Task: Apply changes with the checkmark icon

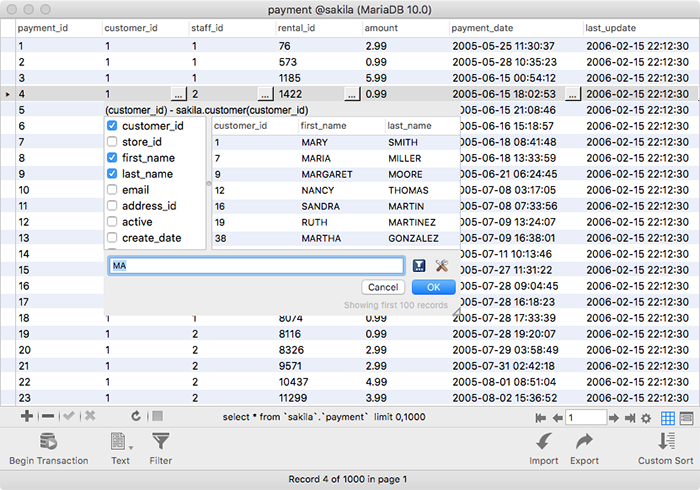Action: [69, 416]
